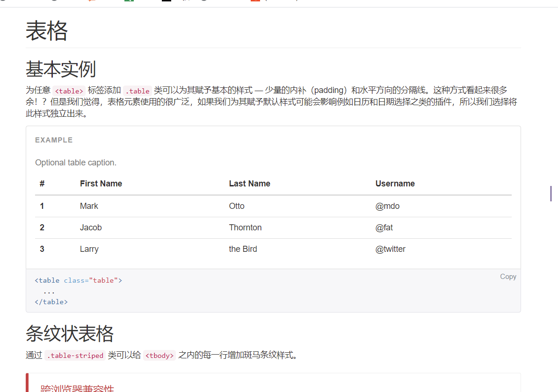Screen dimensions: 558x392
Task: Click the "Last Name" column header
Action: tap(249, 183)
